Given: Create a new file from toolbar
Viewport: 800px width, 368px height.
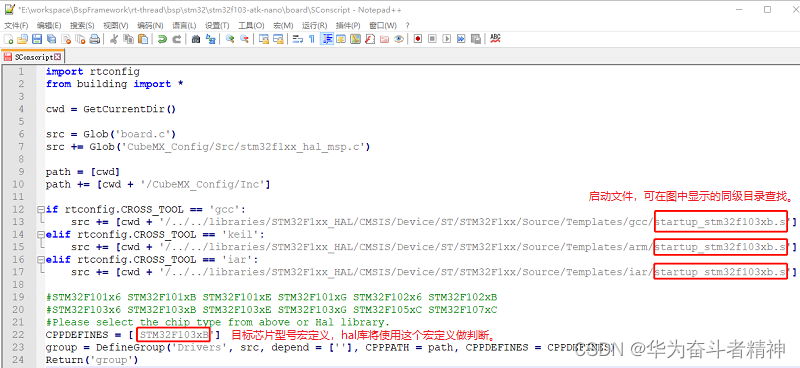Looking at the screenshot, I should point(8,39).
